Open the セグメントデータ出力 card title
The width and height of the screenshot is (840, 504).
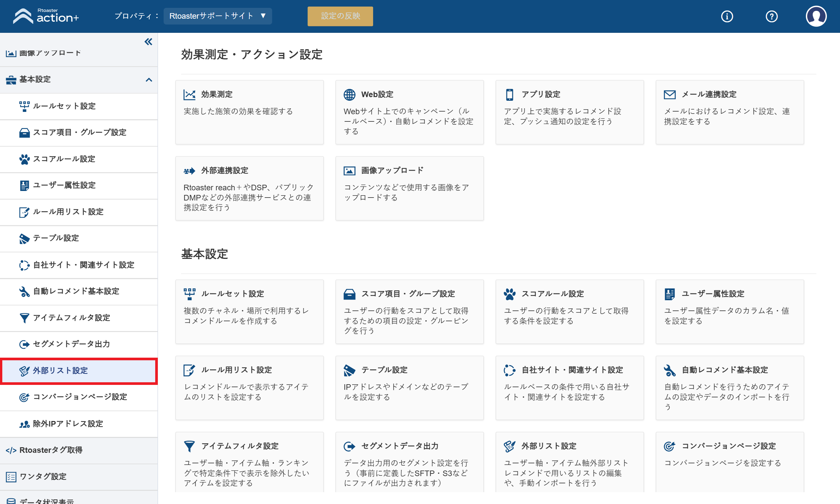tap(400, 446)
